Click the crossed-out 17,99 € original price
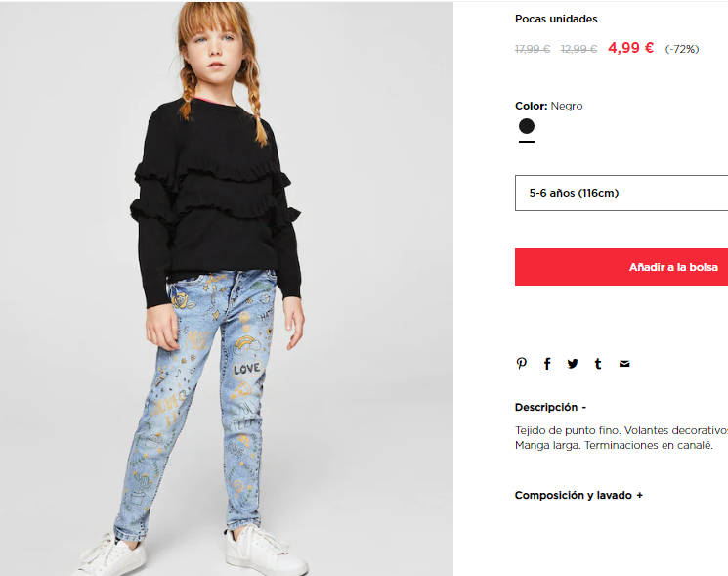Screen dimensions: 728x576 tap(533, 49)
